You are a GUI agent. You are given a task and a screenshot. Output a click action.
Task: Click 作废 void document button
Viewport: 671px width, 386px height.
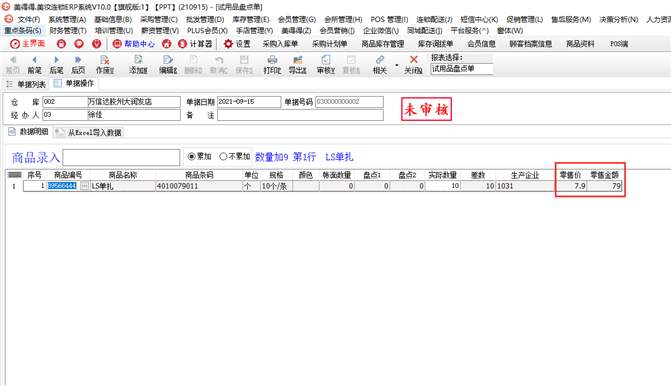tap(105, 65)
